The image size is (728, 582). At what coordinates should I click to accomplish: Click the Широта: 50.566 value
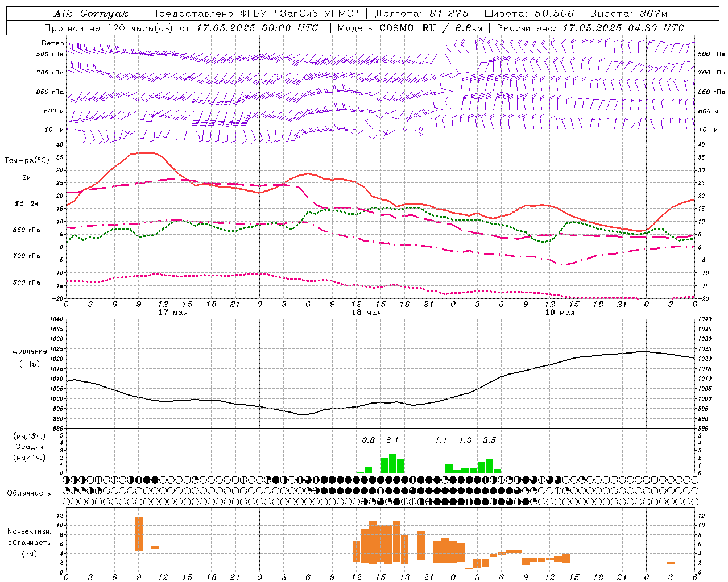click(x=530, y=14)
